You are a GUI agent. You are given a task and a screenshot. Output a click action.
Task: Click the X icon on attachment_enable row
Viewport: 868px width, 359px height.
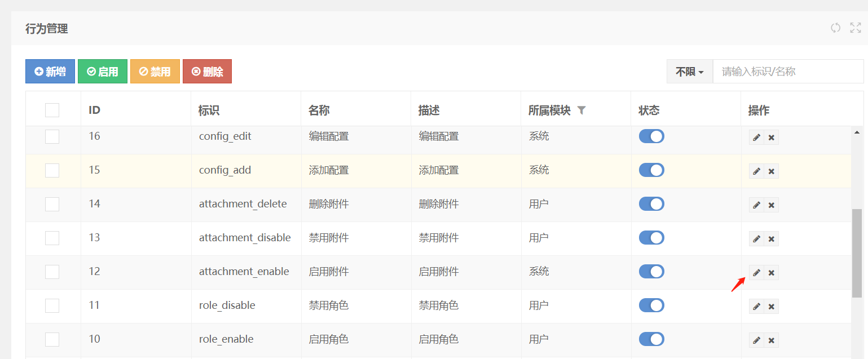771,272
